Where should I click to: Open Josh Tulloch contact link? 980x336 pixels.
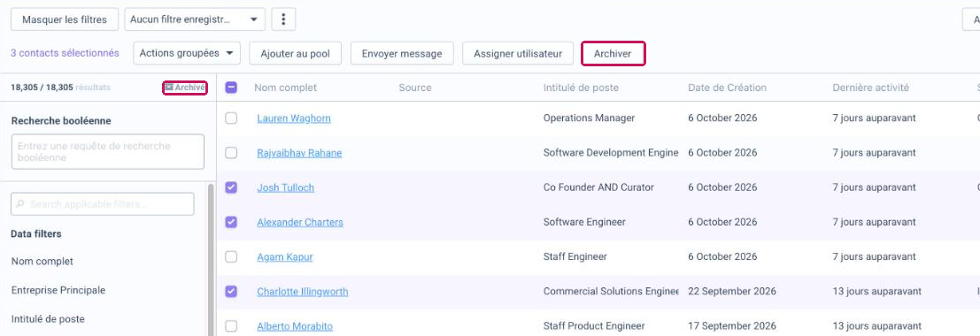(x=286, y=187)
